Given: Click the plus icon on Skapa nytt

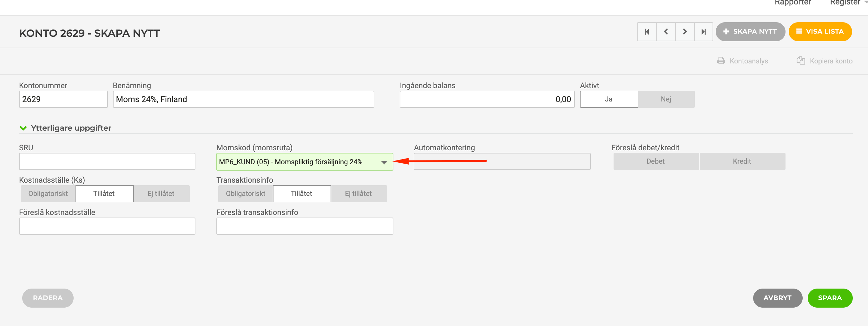Looking at the screenshot, I should 726,32.
